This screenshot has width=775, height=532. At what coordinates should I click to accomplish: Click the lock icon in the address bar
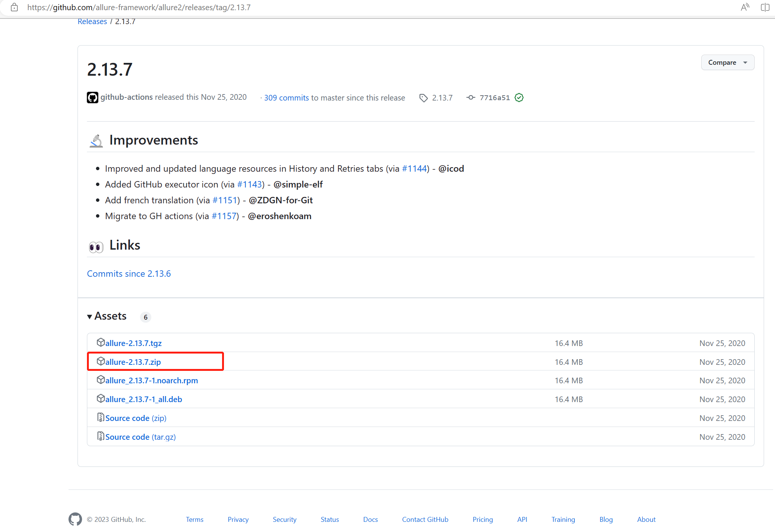pos(14,8)
